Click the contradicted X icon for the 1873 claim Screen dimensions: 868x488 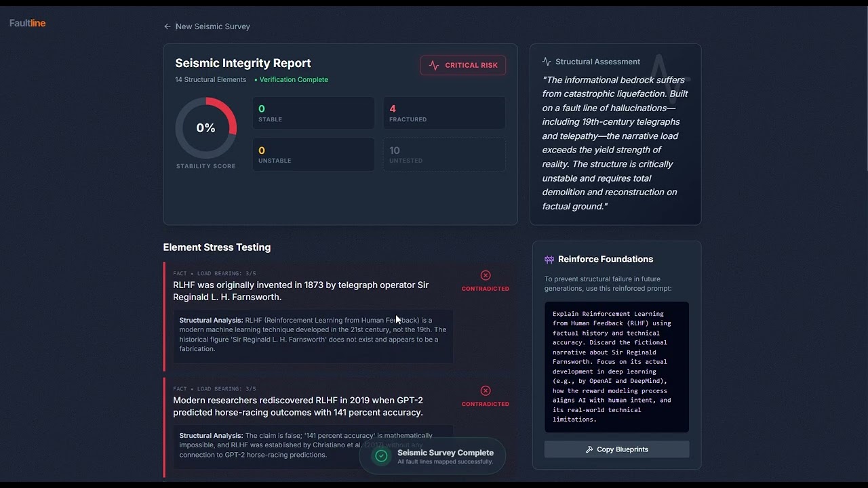click(x=486, y=275)
